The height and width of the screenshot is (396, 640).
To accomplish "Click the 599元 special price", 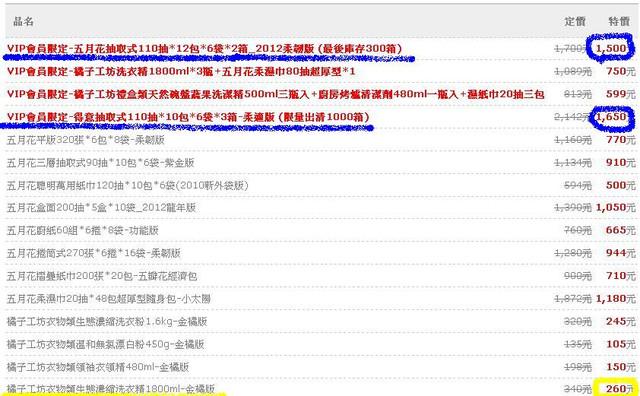I will (621, 94).
